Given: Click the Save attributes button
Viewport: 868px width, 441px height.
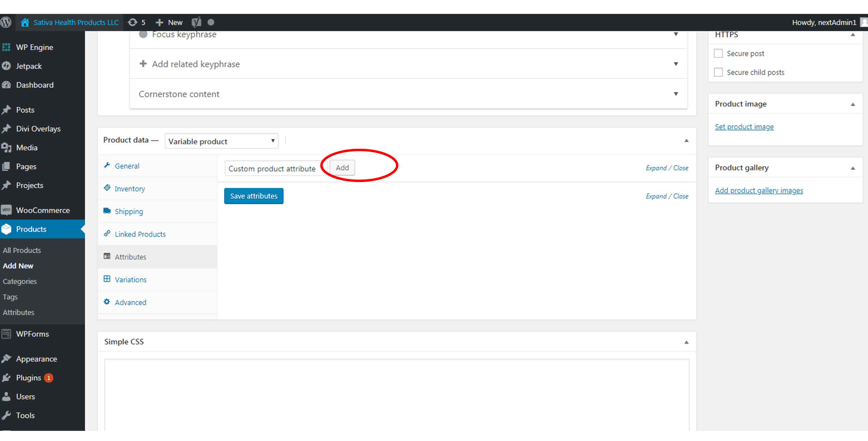Looking at the screenshot, I should (x=254, y=196).
